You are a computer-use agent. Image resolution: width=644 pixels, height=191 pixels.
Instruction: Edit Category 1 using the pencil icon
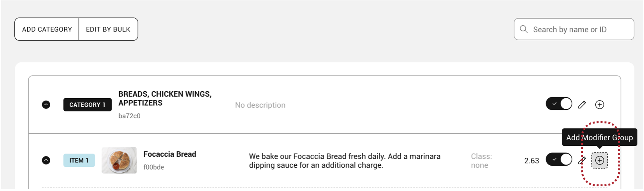pos(582,104)
